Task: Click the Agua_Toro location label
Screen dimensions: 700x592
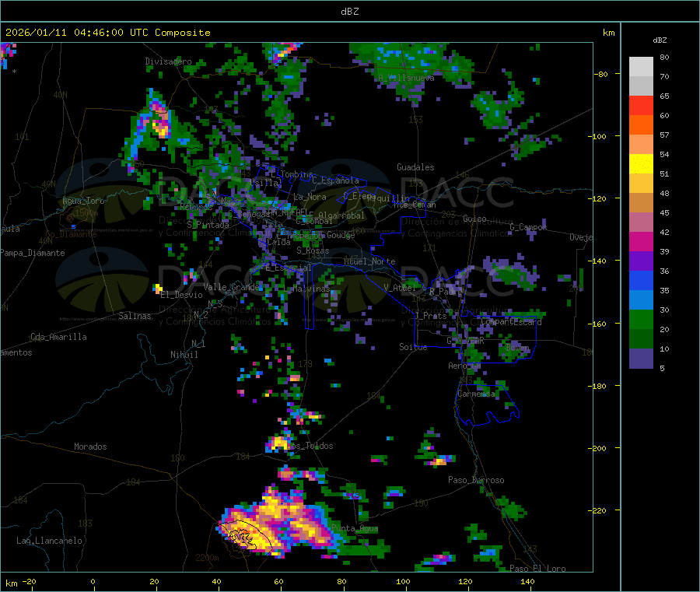Action: coord(83,201)
